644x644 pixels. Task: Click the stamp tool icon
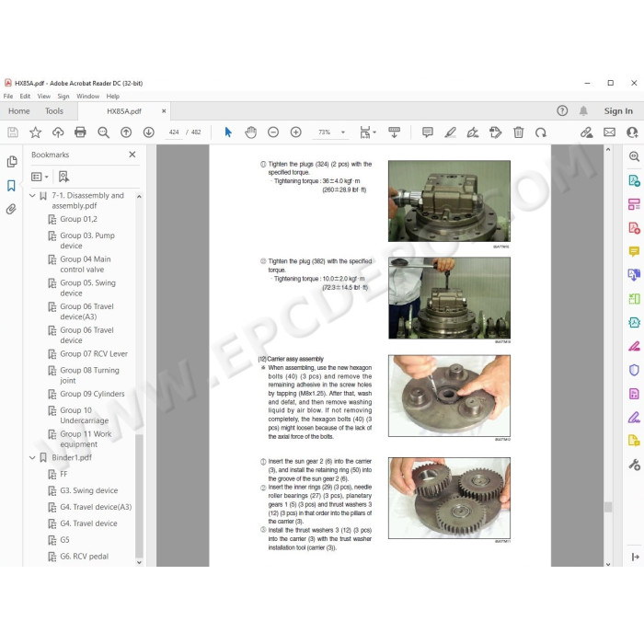coord(495,132)
